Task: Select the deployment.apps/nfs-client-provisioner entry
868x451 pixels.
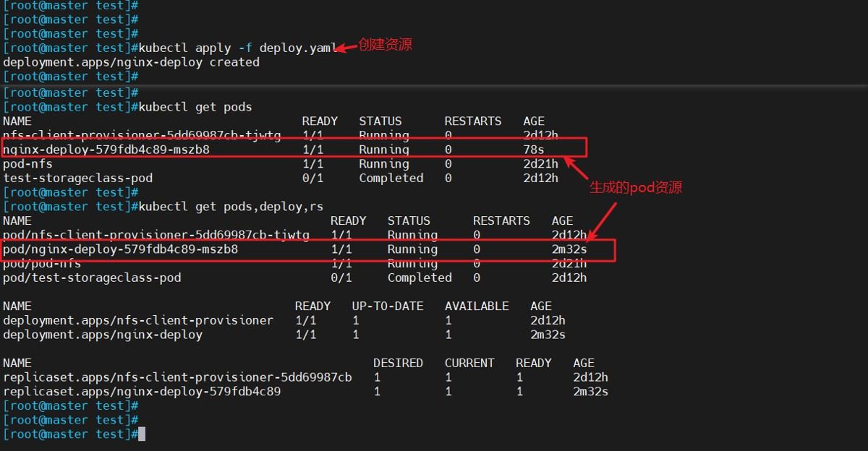Action: (138, 320)
